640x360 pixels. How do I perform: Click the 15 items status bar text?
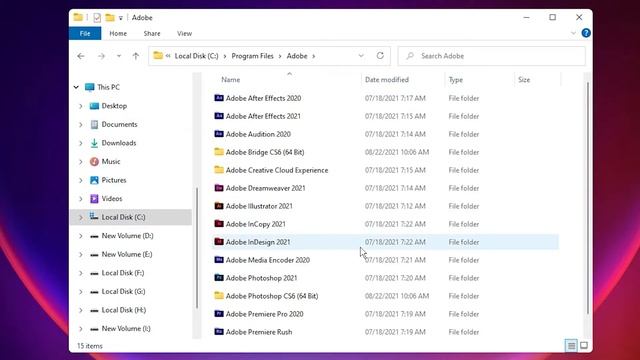[x=90, y=346]
